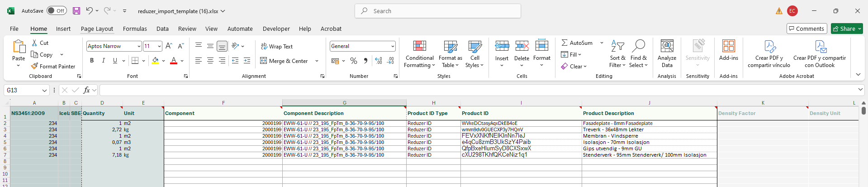Click the Name Box showing G13

click(26, 90)
